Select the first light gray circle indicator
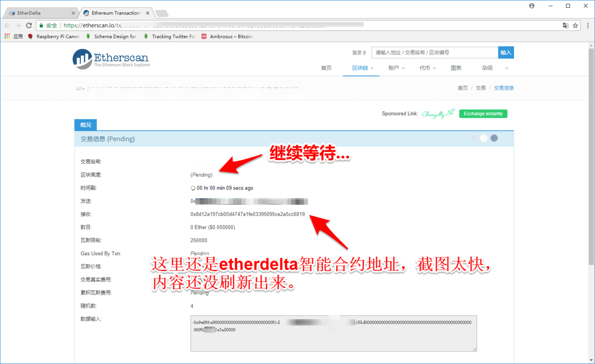Image resolution: width=595 pixels, height=364 pixels. tap(474, 138)
